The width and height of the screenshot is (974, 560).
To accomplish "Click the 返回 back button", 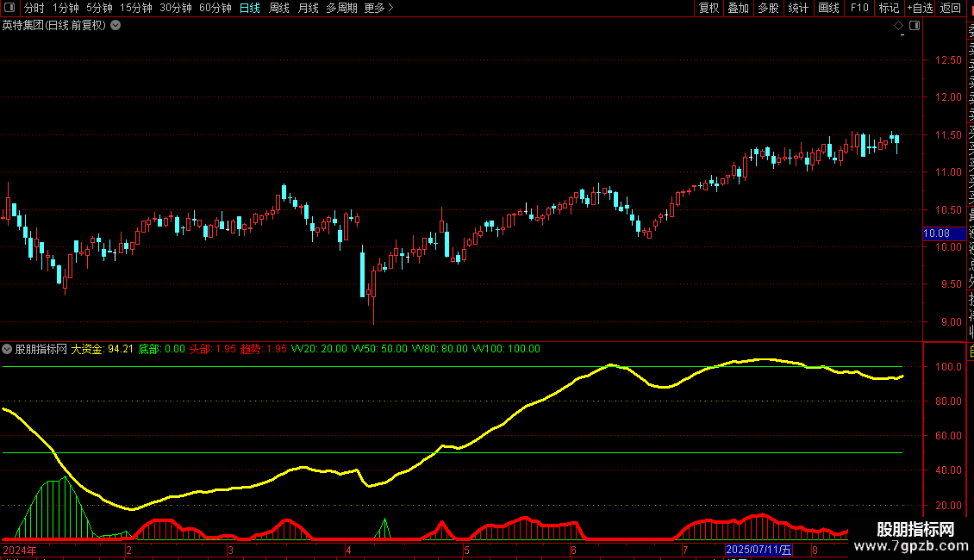I will click(951, 8).
